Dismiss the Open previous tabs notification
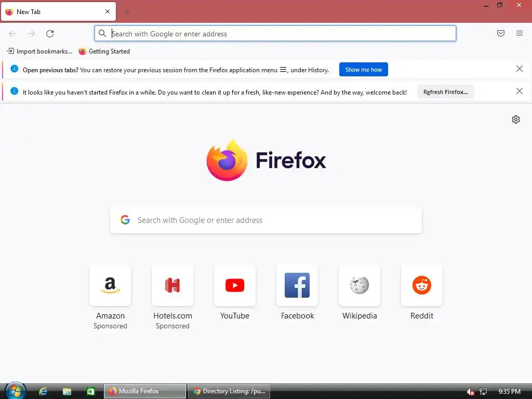This screenshot has height=399, width=532. click(x=520, y=69)
